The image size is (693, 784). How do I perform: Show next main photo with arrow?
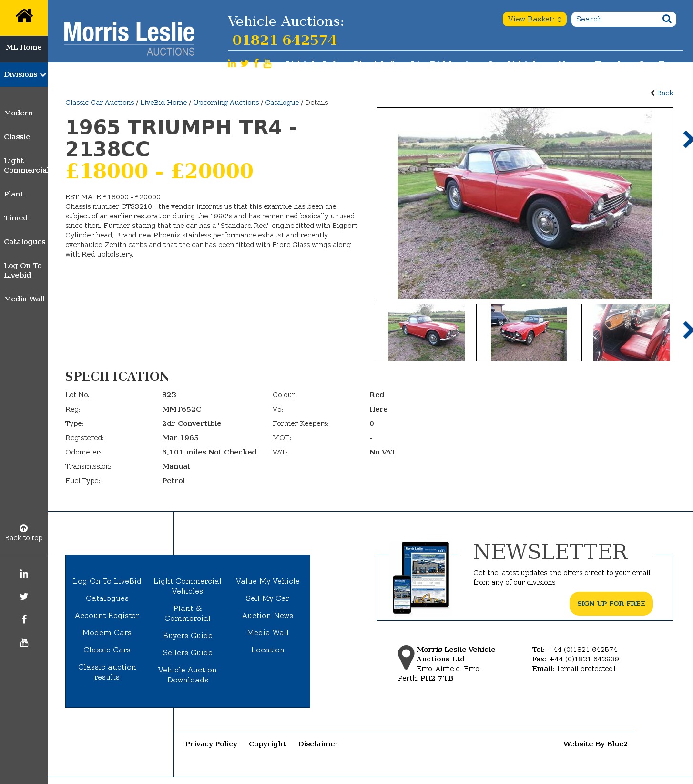click(x=688, y=139)
